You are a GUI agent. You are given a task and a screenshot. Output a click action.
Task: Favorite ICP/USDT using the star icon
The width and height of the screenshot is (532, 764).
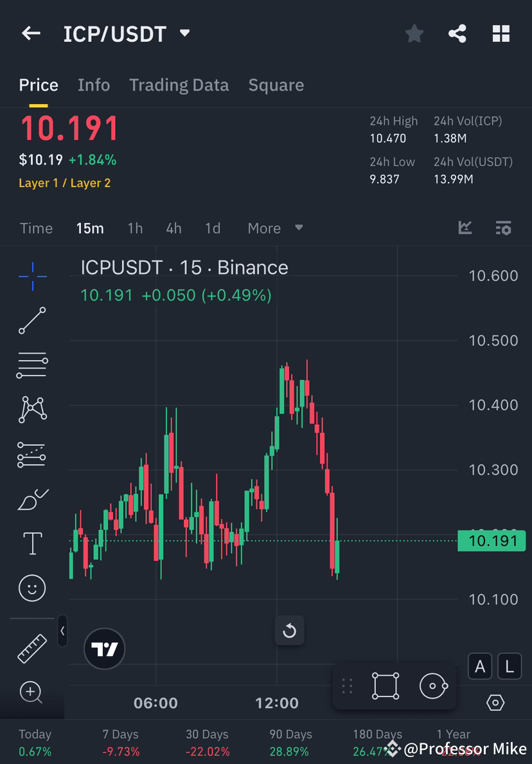[x=414, y=33]
